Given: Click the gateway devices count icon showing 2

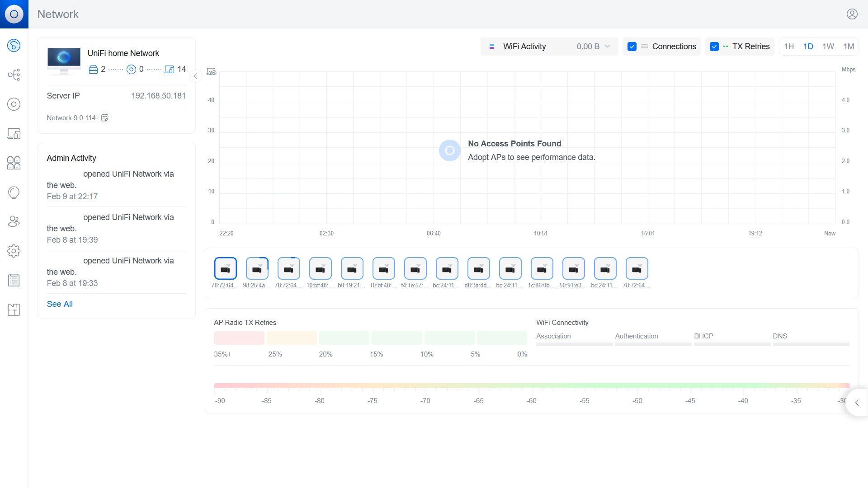Looking at the screenshot, I should (x=93, y=69).
